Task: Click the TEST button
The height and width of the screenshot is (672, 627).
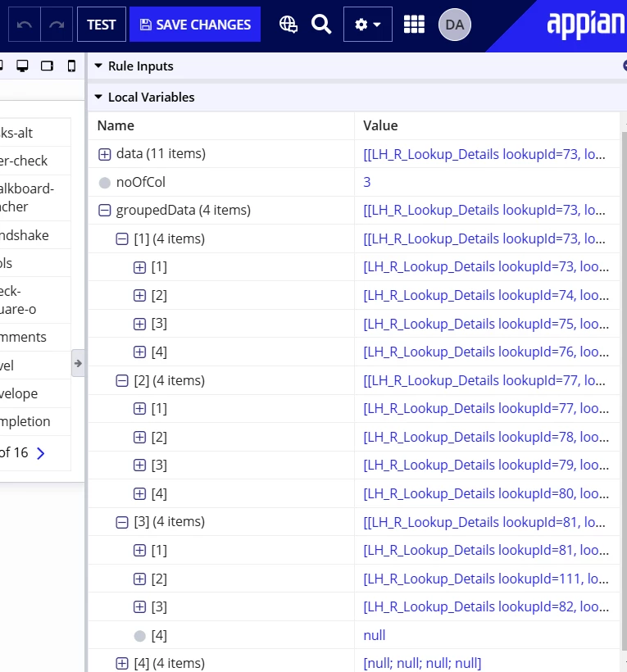Action: [102, 25]
